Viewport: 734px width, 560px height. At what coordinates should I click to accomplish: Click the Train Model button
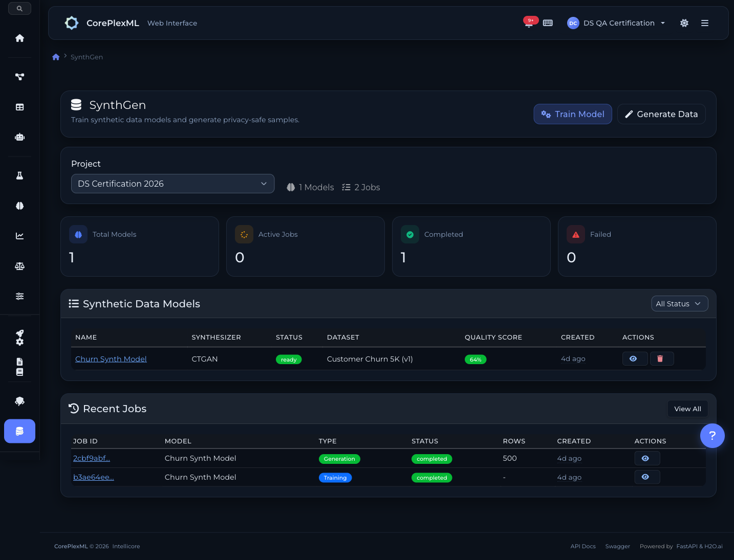(x=572, y=114)
